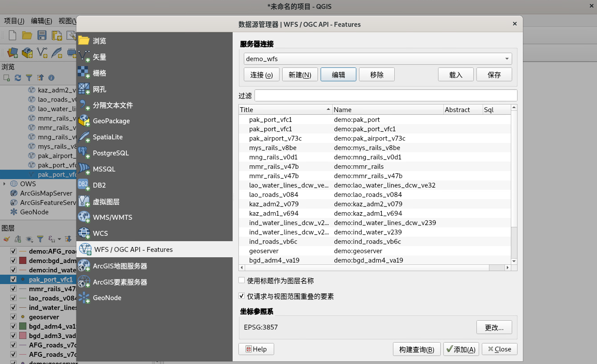Click the 保存 save button
Screen dimensions: 597x364
click(x=494, y=75)
